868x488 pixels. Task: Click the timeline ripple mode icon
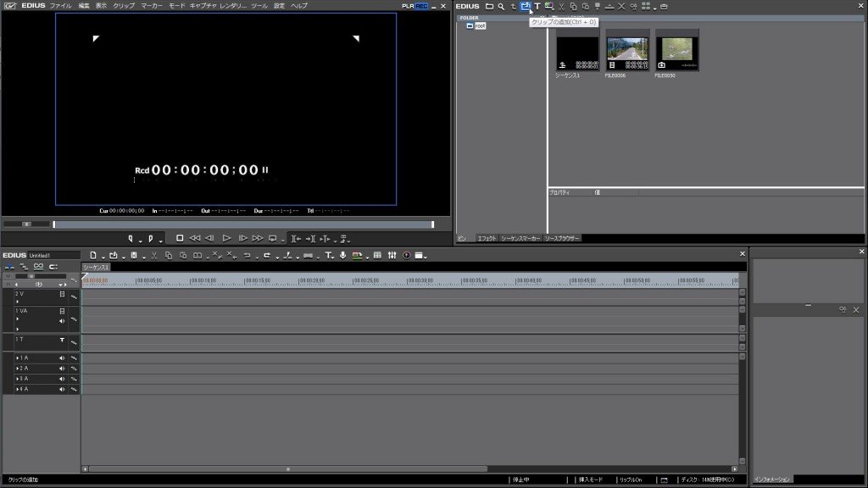click(x=23, y=267)
